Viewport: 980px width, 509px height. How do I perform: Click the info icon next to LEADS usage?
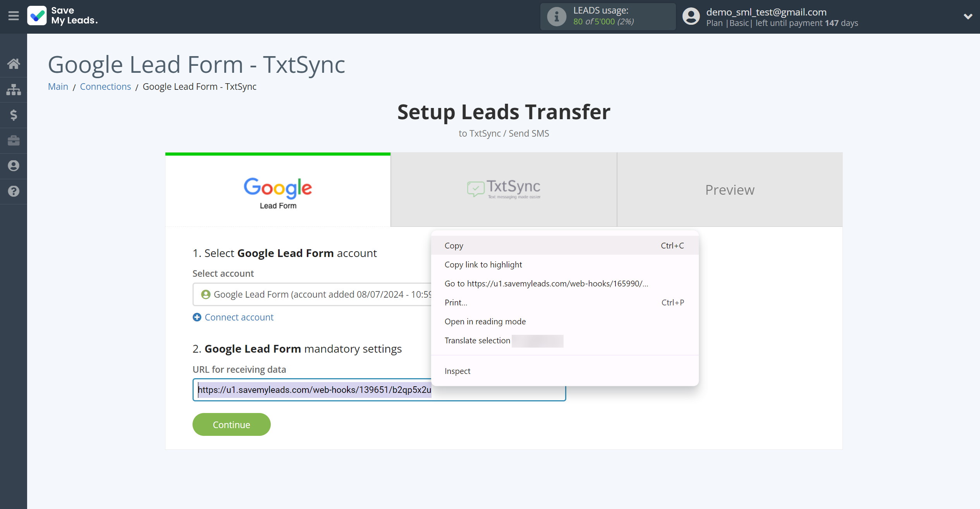tap(556, 17)
